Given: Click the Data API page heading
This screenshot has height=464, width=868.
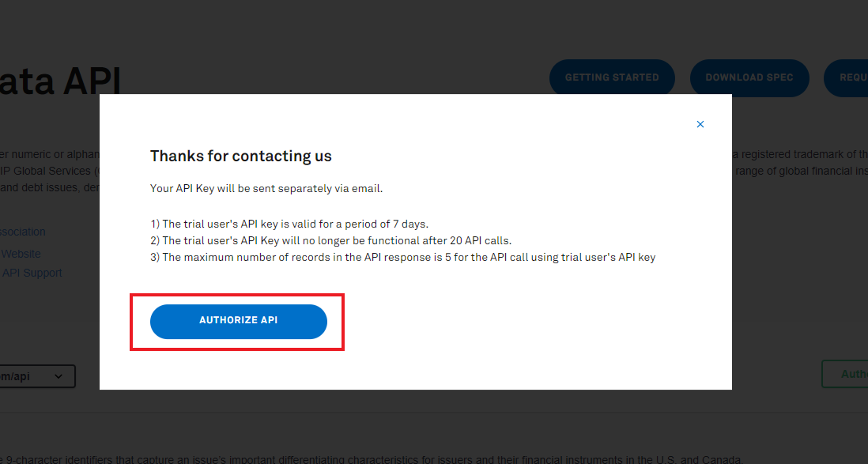Looking at the screenshot, I should coord(60,81).
